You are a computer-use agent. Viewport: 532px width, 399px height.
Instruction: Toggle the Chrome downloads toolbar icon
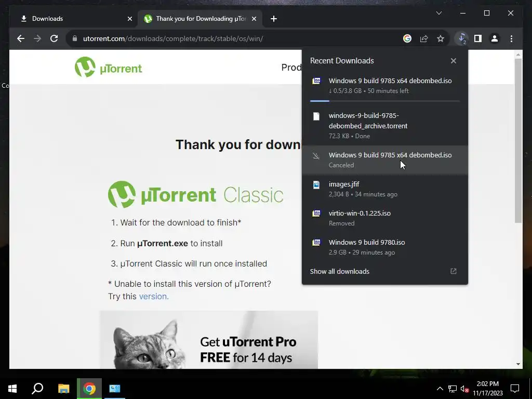[462, 38]
